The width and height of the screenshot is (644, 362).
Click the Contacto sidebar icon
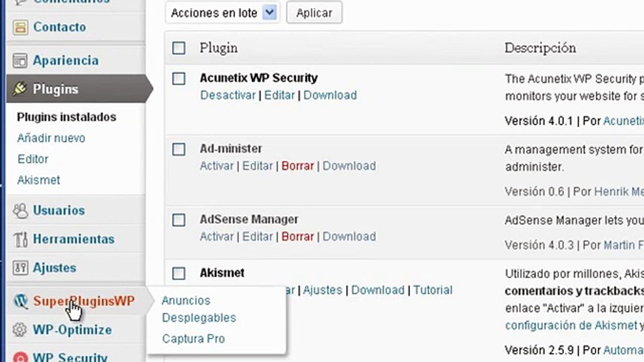[20, 27]
